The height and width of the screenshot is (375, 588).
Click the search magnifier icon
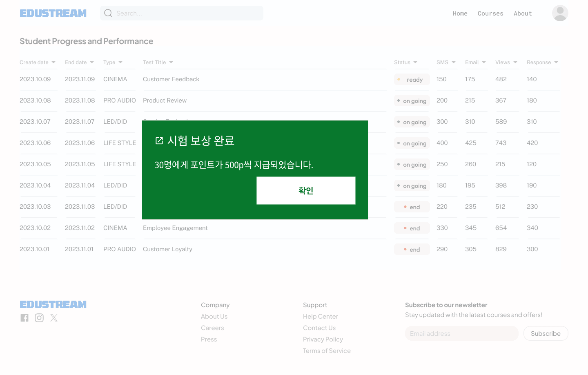108,13
